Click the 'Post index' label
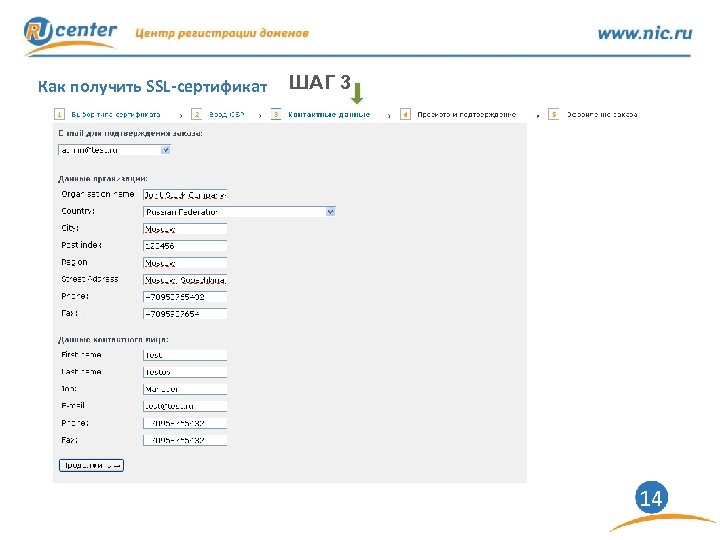720x540 pixels. (81, 245)
